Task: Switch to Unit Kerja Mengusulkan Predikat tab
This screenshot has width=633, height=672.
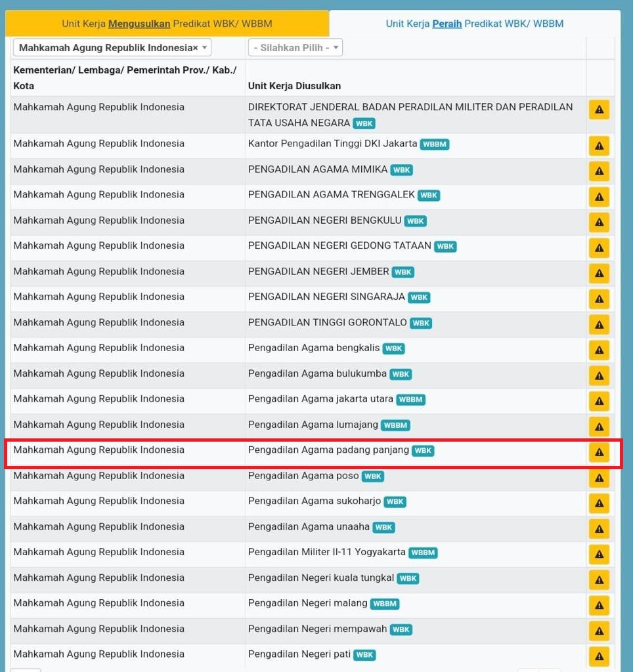Action: (167, 24)
